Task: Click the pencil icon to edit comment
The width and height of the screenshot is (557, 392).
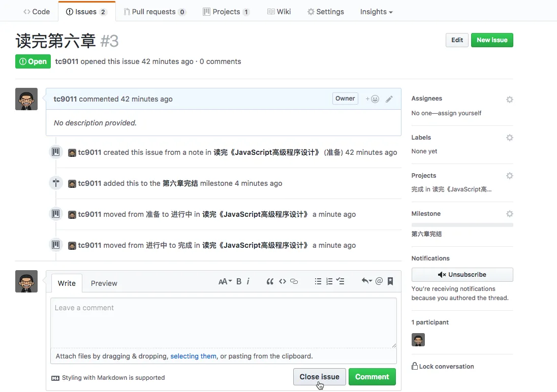Action: (389, 99)
